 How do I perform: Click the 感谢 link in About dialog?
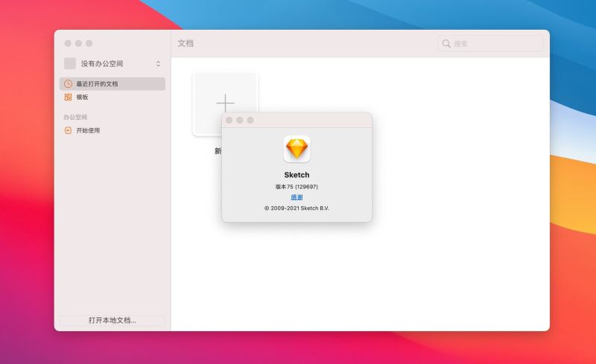[x=297, y=197]
